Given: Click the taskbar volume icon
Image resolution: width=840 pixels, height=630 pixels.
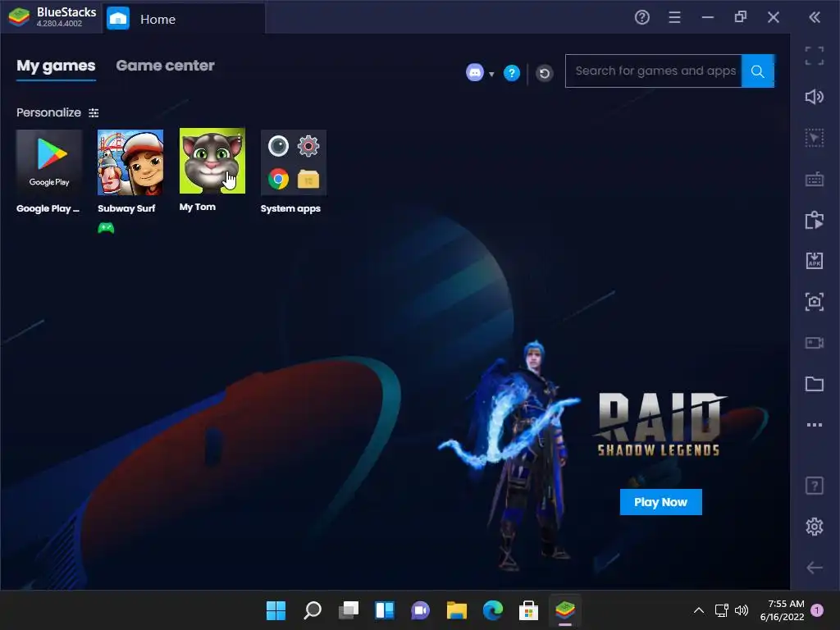Looking at the screenshot, I should click(742, 610).
